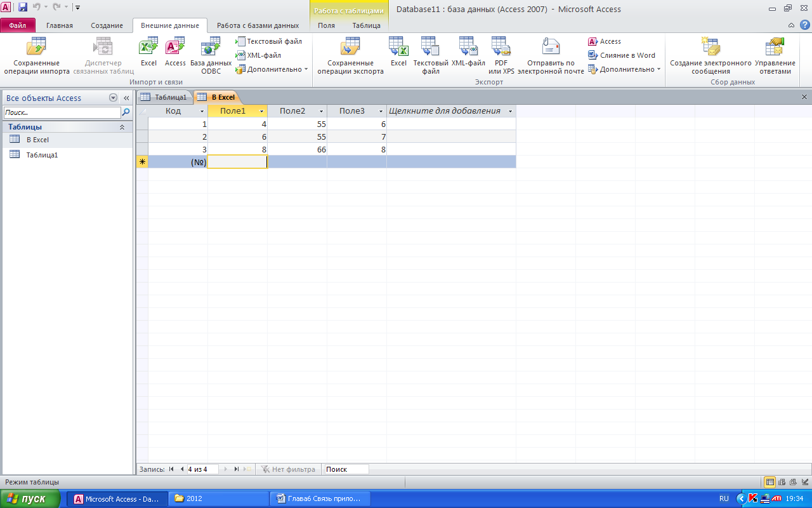The height and width of the screenshot is (508, 812).
Task: Click RU language indicator in tray
Action: [724, 499]
